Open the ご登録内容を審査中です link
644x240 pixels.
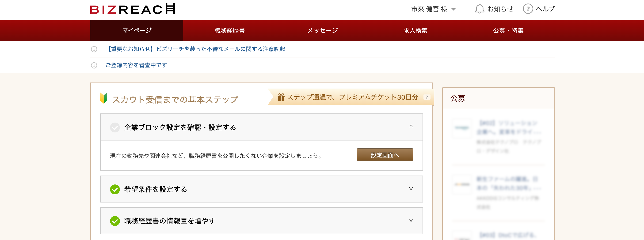(x=136, y=65)
